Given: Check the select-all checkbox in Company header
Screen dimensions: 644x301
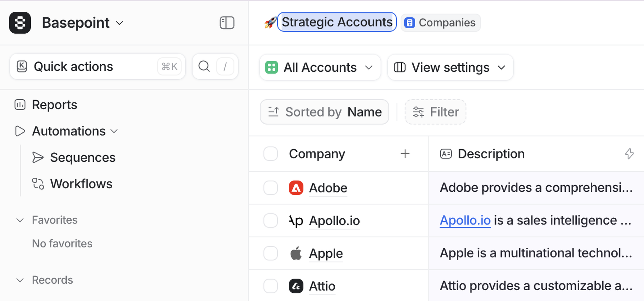Looking at the screenshot, I should click(271, 154).
